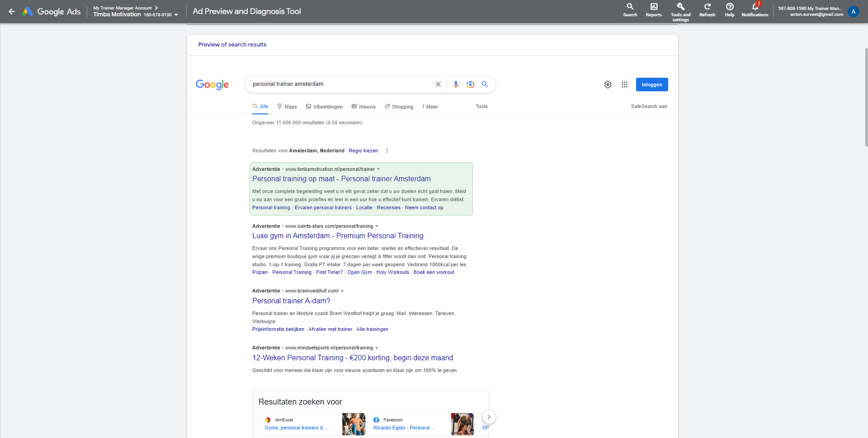Open the Google apps grid icon
The image size is (868, 438).
[624, 85]
